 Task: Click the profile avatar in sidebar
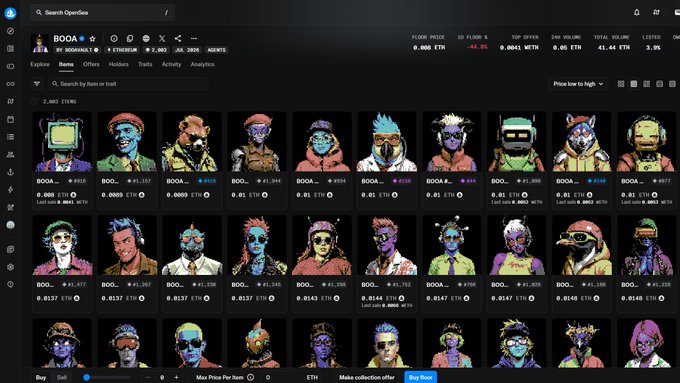pyautogui.click(x=10, y=225)
